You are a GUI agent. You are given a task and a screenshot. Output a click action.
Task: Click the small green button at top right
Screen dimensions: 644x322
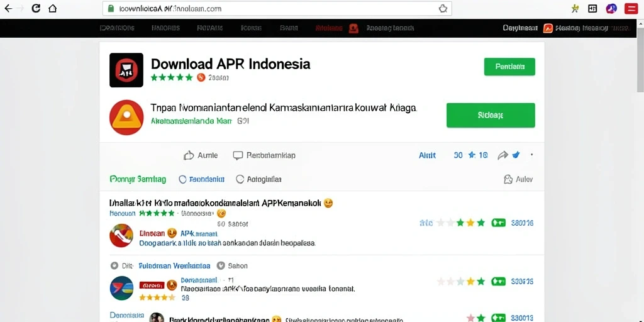tap(509, 67)
